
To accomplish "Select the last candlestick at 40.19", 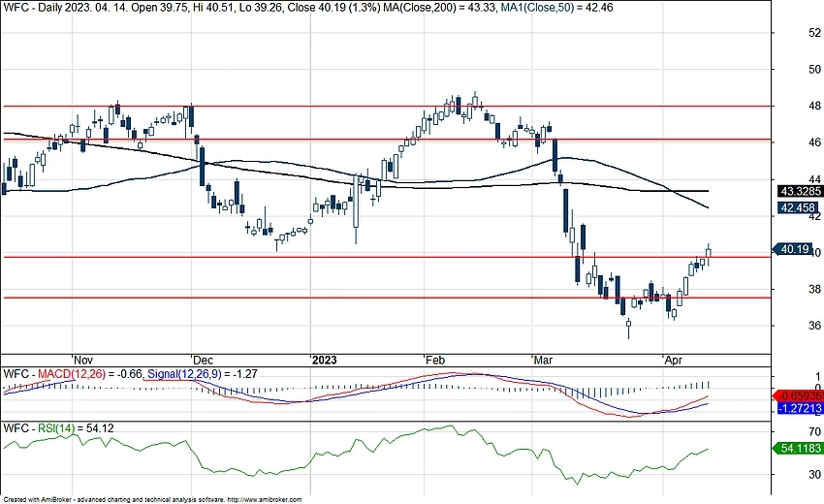I will pos(709,254).
